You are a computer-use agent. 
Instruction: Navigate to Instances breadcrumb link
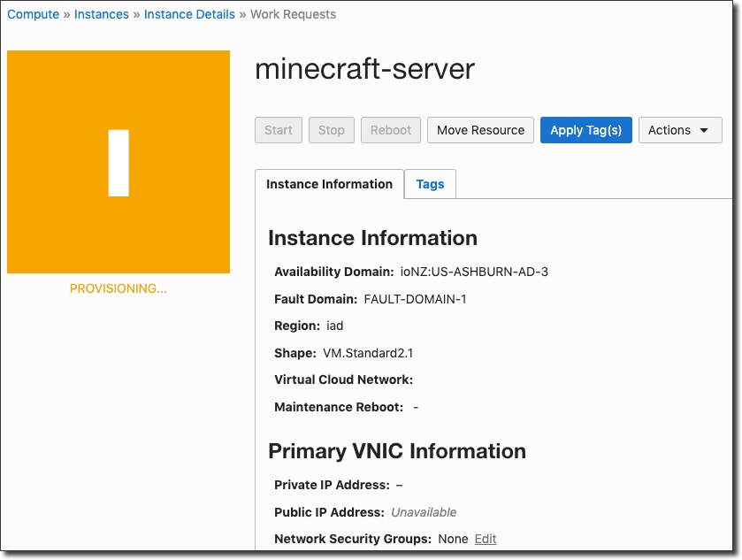[102, 14]
